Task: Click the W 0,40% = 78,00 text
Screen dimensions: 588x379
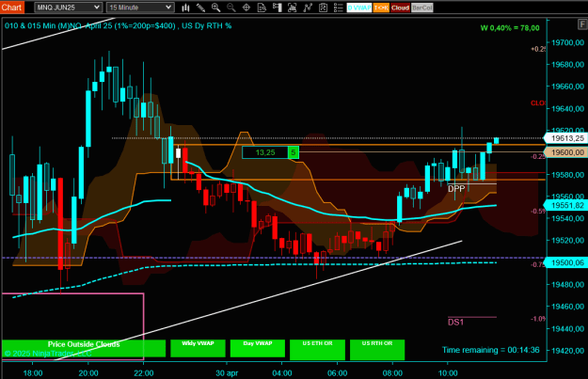Action: [x=510, y=28]
